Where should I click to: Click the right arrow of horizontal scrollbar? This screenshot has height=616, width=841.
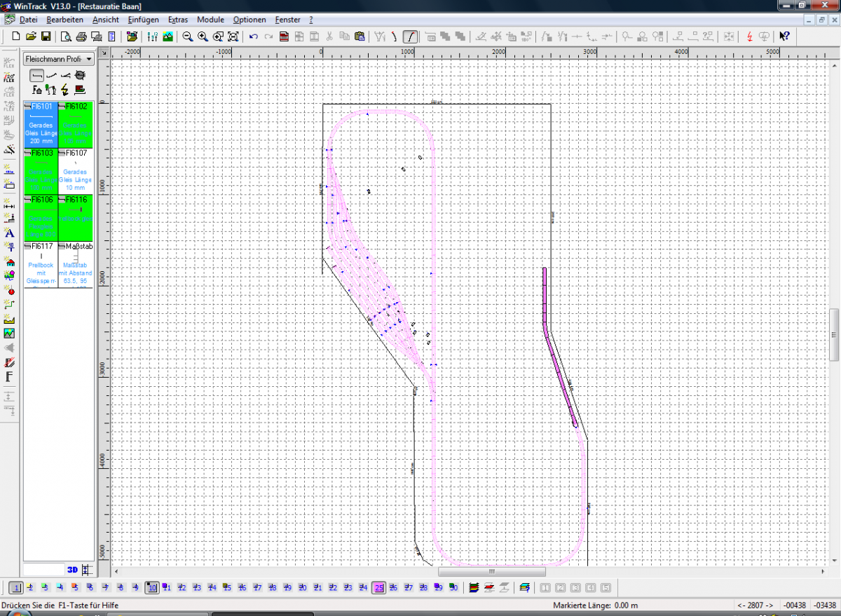click(x=824, y=571)
